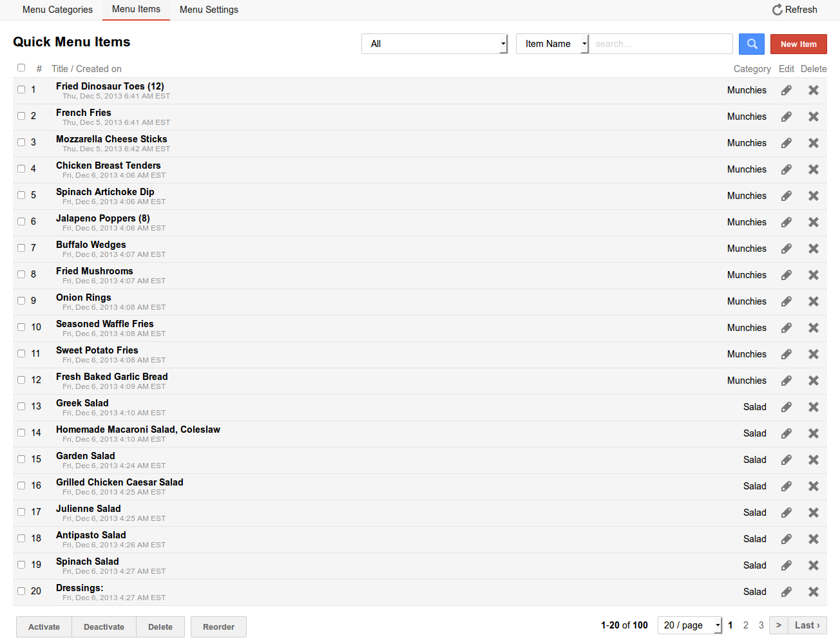Change the 20 / page size dropdown
The image size is (840, 642).
point(689,625)
